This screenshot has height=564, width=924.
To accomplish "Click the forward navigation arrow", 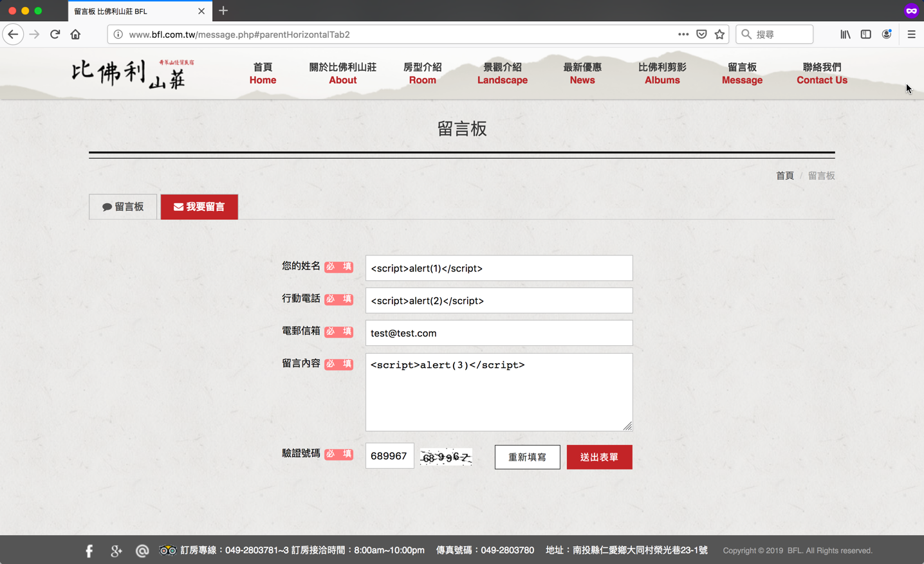I will tap(34, 34).
